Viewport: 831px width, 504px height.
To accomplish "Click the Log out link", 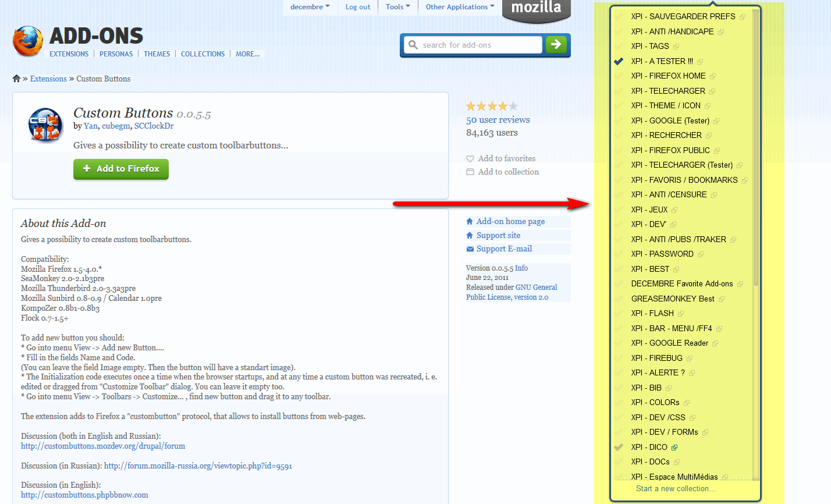I will [x=358, y=7].
